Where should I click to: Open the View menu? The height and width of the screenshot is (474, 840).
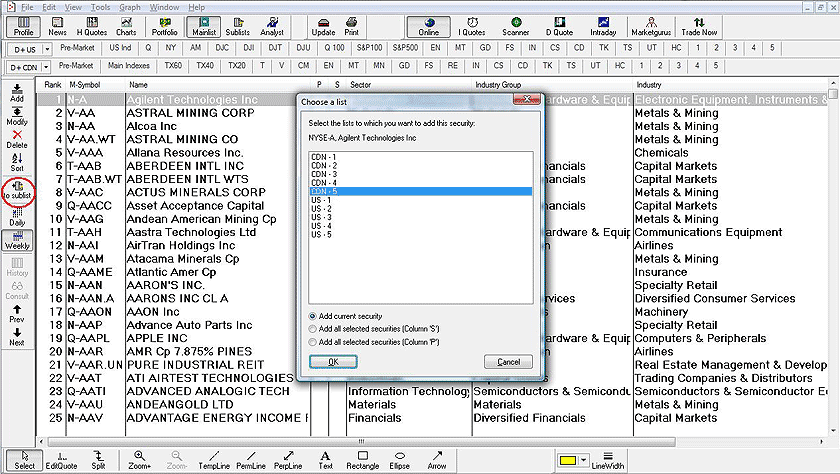pyautogui.click(x=73, y=7)
